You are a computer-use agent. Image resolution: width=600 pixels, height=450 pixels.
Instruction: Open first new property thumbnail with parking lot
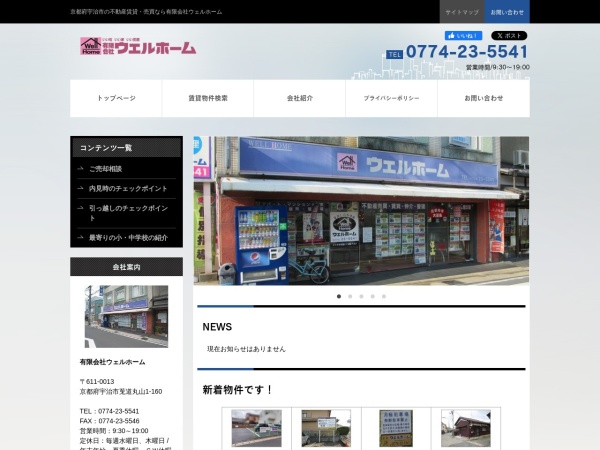tap(256, 428)
